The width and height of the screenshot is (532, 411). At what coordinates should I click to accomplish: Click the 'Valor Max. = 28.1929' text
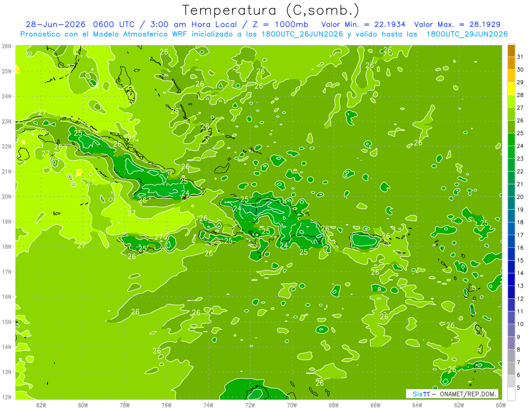pyautogui.click(x=458, y=24)
